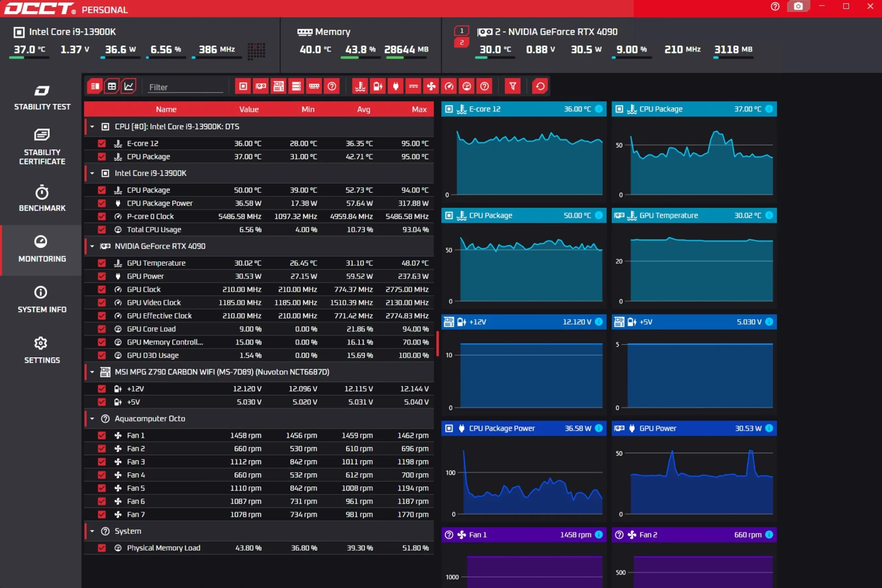This screenshot has height=588, width=882.
Task: Click the motherboard hardware filter icon
Action: (279, 86)
